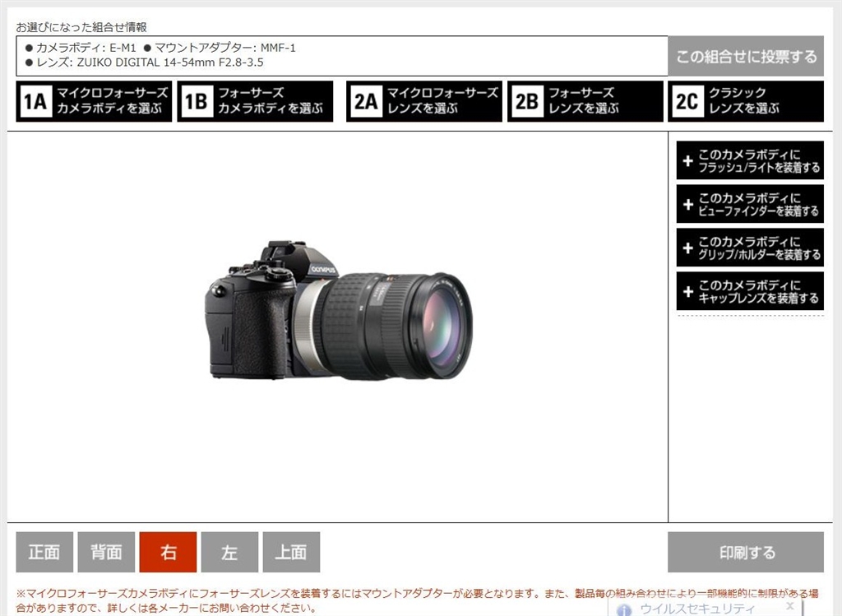Switch to left side view (左)
842x616 pixels.
pos(230,552)
